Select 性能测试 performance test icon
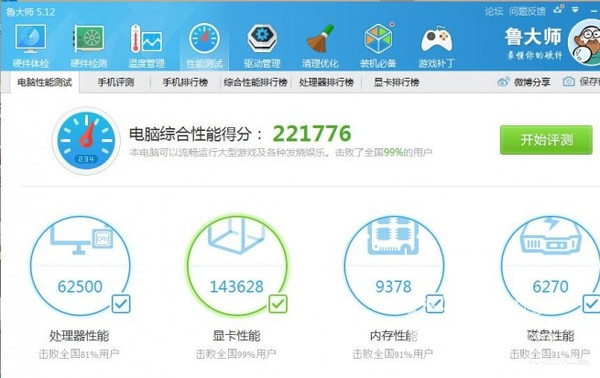This screenshot has height=378, width=600. pos(204,39)
